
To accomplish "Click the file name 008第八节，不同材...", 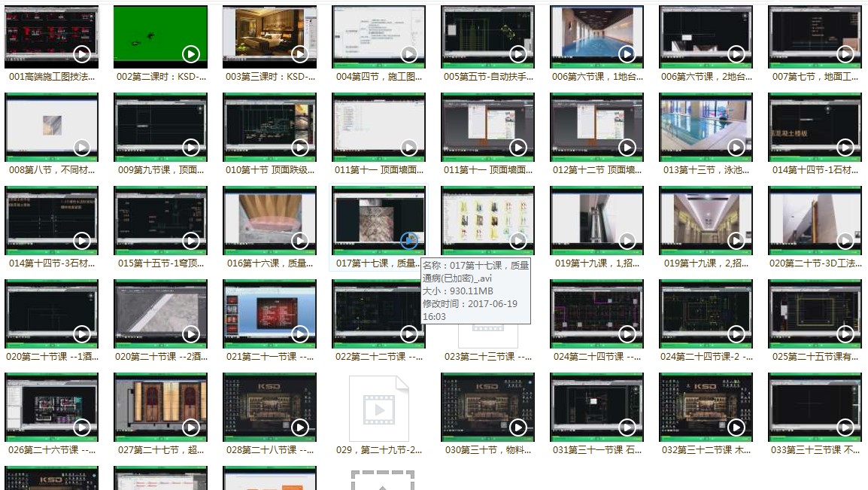I will tap(52, 170).
